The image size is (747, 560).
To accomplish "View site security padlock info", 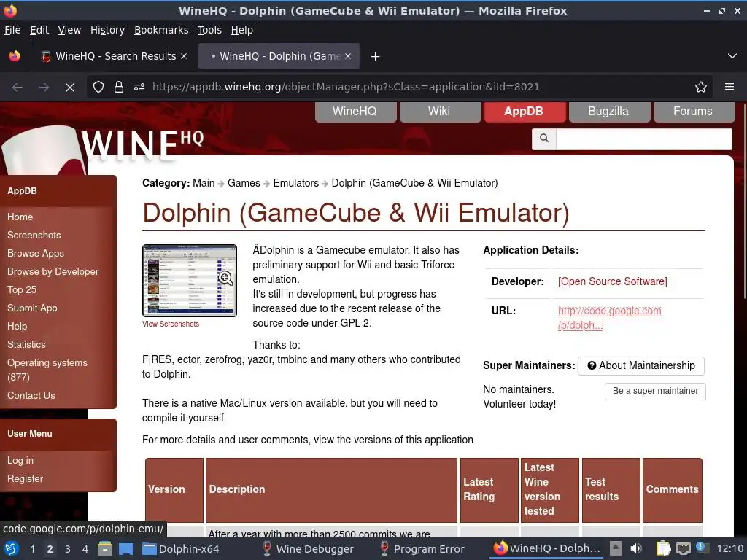I will [119, 87].
